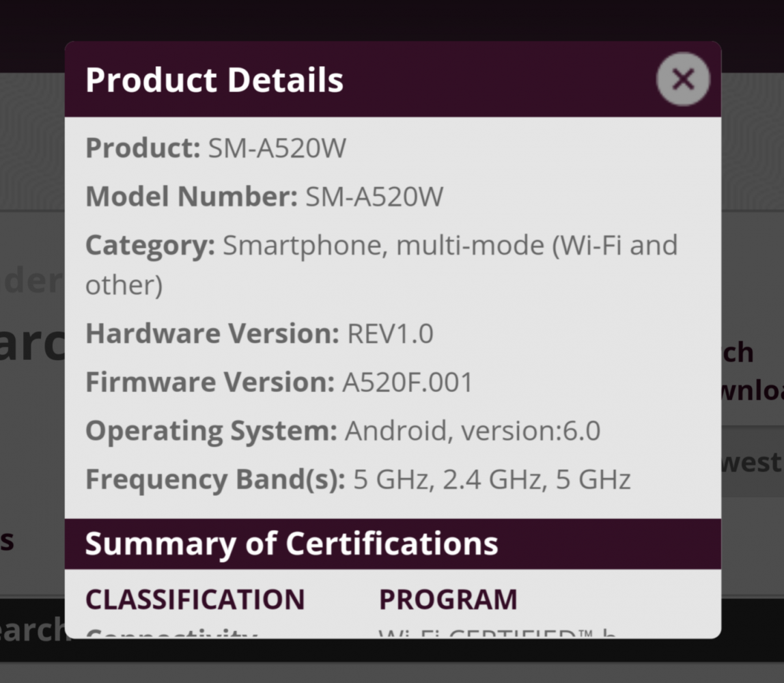This screenshot has height=683, width=784.
Task: Click the Summary of Certifications header
Action: (x=292, y=544)
